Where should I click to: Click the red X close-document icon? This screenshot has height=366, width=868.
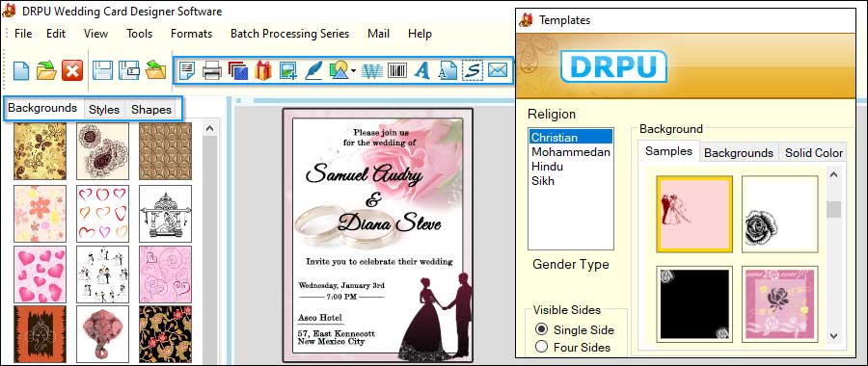coord(72,70)
